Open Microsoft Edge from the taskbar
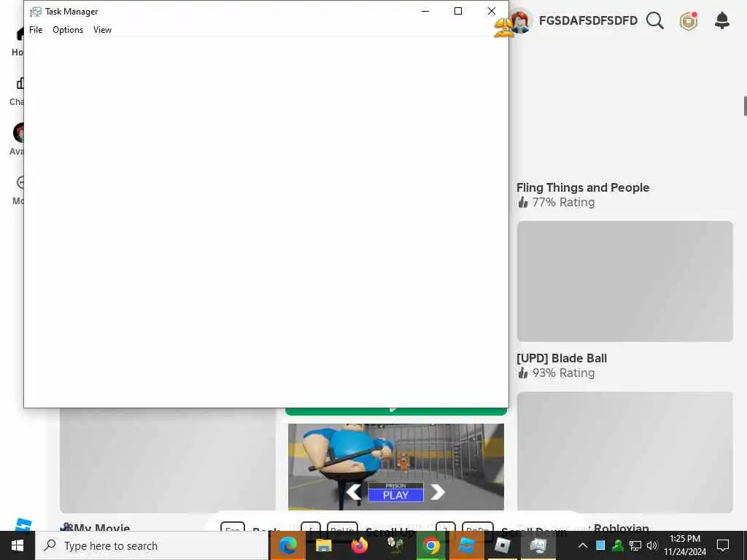 click(x=287, y=545)
